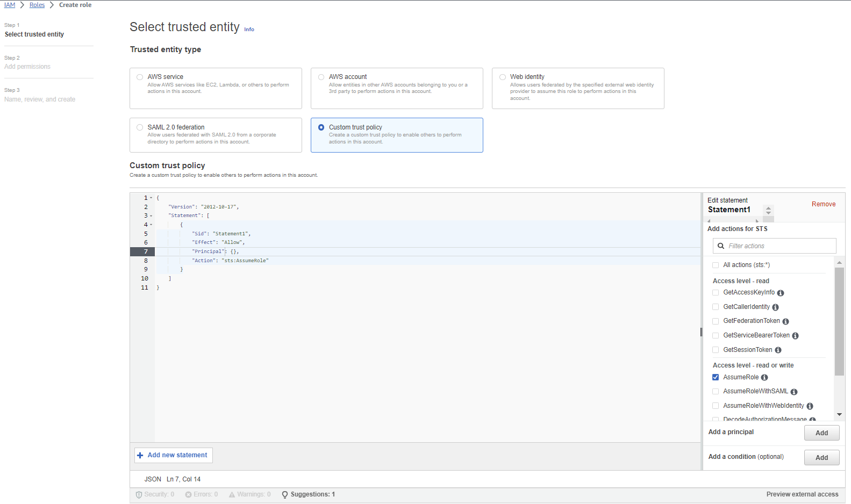Click info icon next to GetSessionToken

point(778,350)
